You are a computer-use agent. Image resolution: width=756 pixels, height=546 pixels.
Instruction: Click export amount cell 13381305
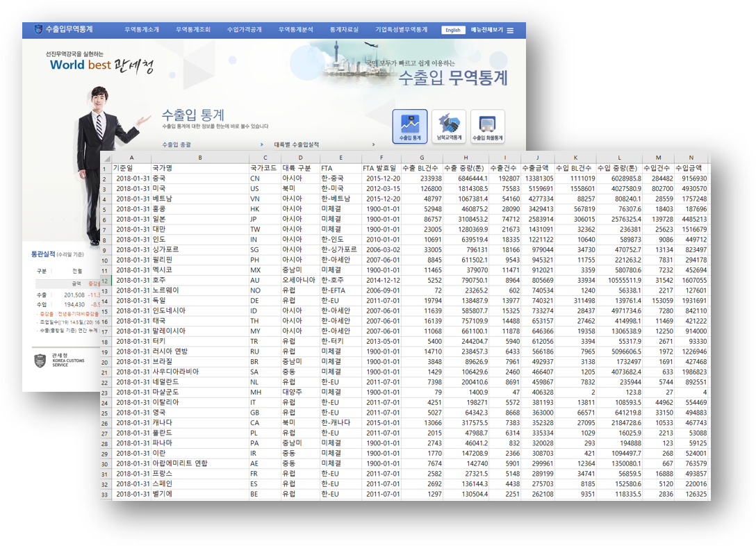(x=539, y=179)
